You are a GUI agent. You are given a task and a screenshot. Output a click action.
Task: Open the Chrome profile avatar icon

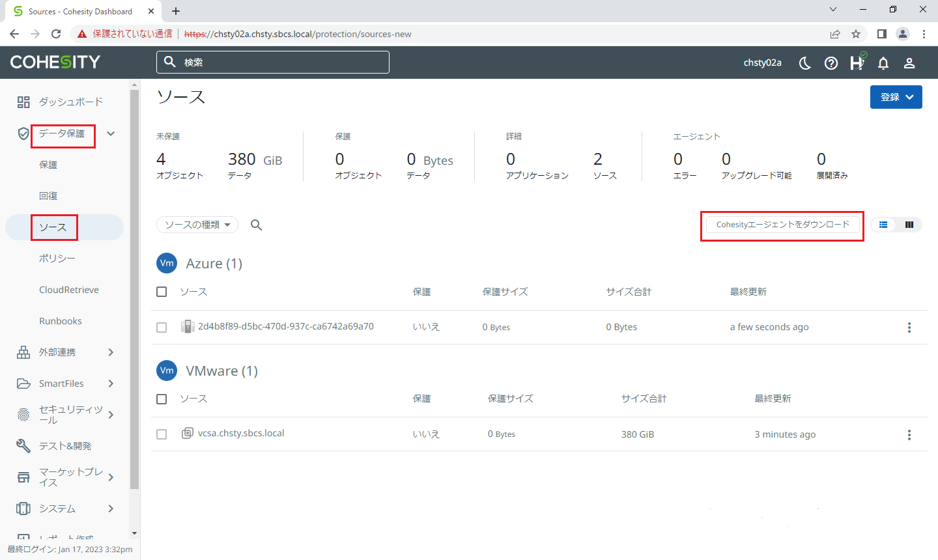click(x=903, y=34)
